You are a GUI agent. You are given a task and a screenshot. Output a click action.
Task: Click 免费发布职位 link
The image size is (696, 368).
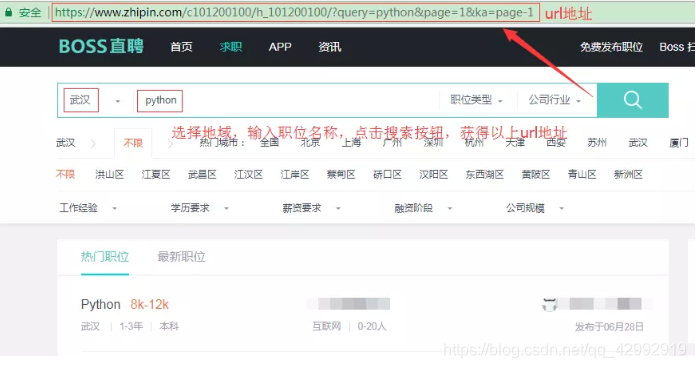point(611,47)
